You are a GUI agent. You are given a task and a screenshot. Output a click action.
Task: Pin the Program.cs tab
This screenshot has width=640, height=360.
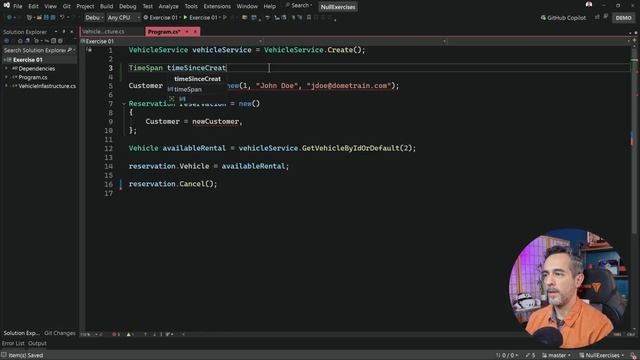click(187, 32)
